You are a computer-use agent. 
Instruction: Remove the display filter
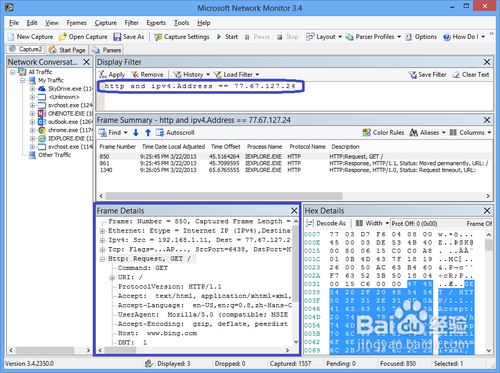[x=147, y=75]
